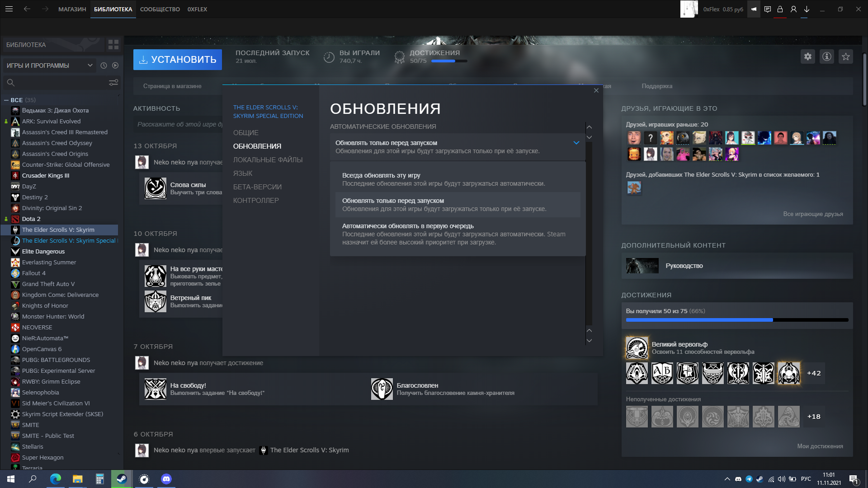Click the game info icon
This screenshot has width=868, height=488.
point(826,56)
